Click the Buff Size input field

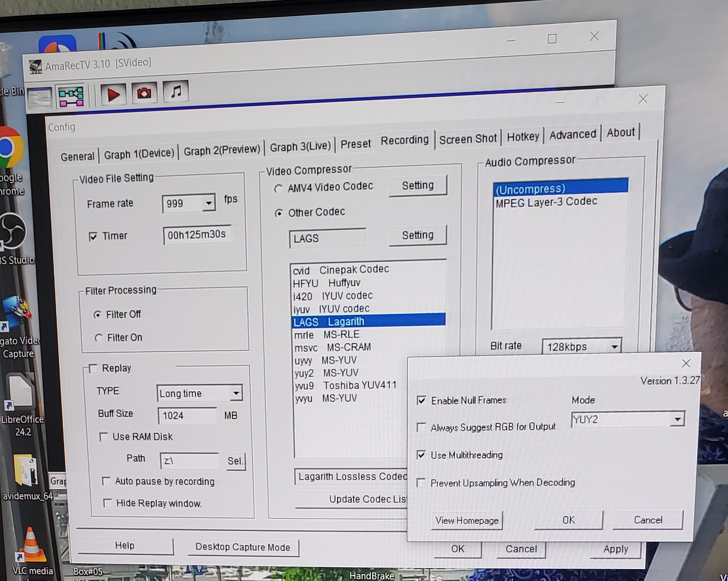click(188, 415)
